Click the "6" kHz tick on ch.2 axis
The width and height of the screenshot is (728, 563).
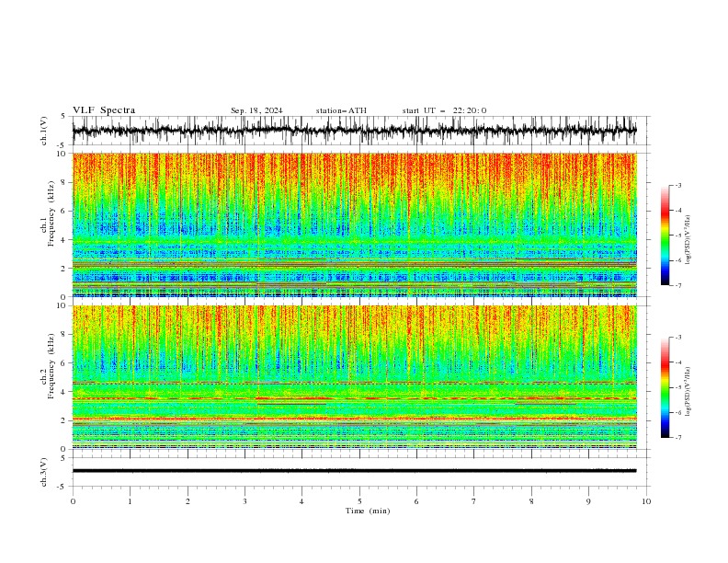coord(63,362)
